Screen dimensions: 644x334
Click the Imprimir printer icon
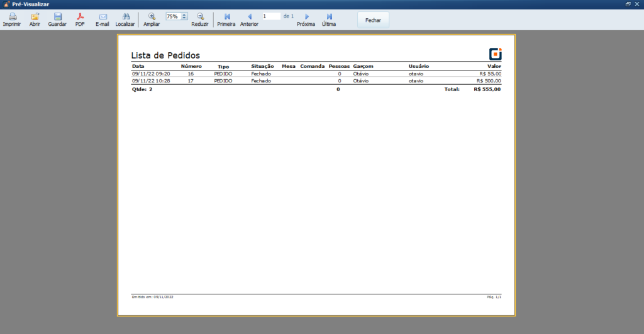pyautogui.click(x=13, y=17)
